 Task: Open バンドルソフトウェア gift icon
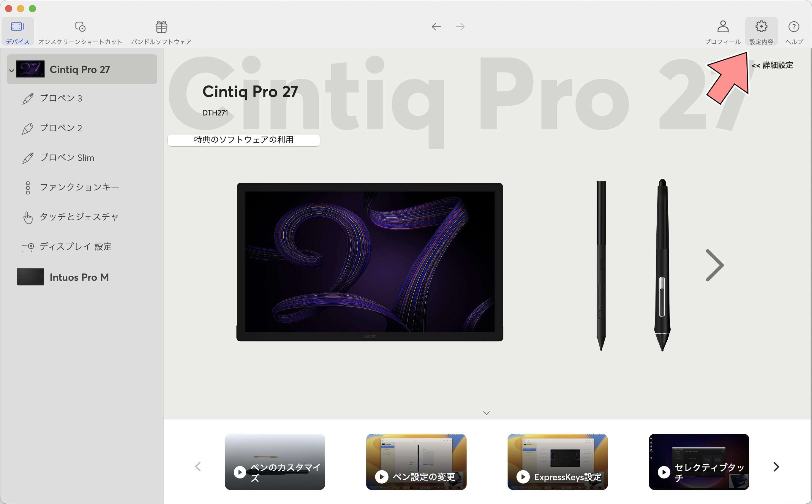[x=161, y=27]
